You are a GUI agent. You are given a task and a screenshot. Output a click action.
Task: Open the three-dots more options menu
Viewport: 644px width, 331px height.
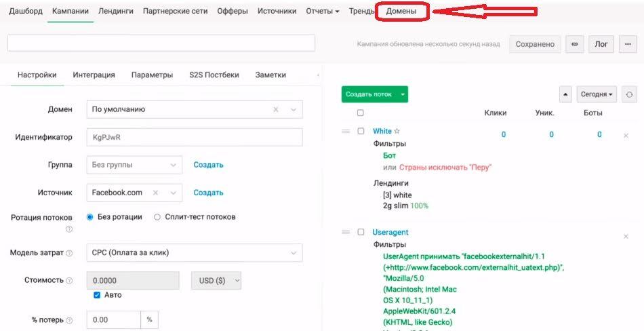pos(626,44)
